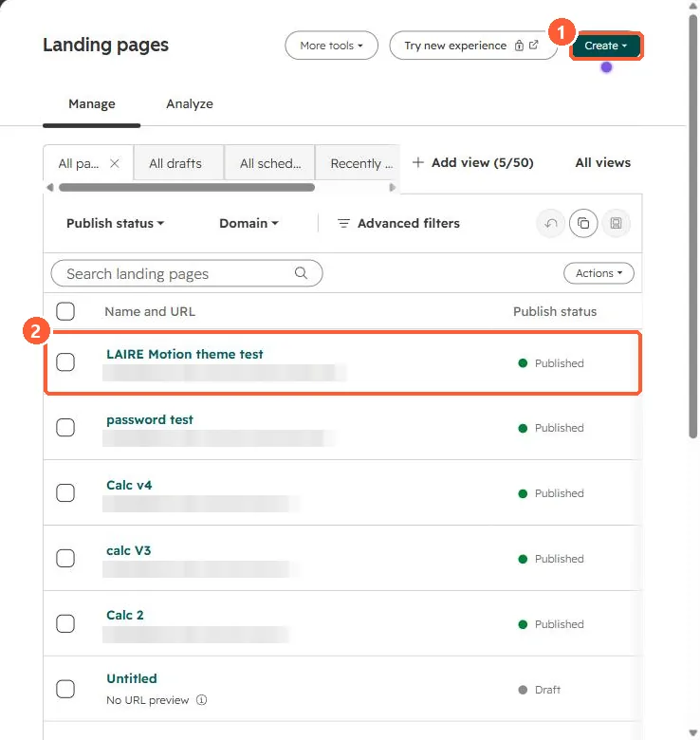
Task: Tick the Calc 2 row checkbox
Action: [65, 623]
